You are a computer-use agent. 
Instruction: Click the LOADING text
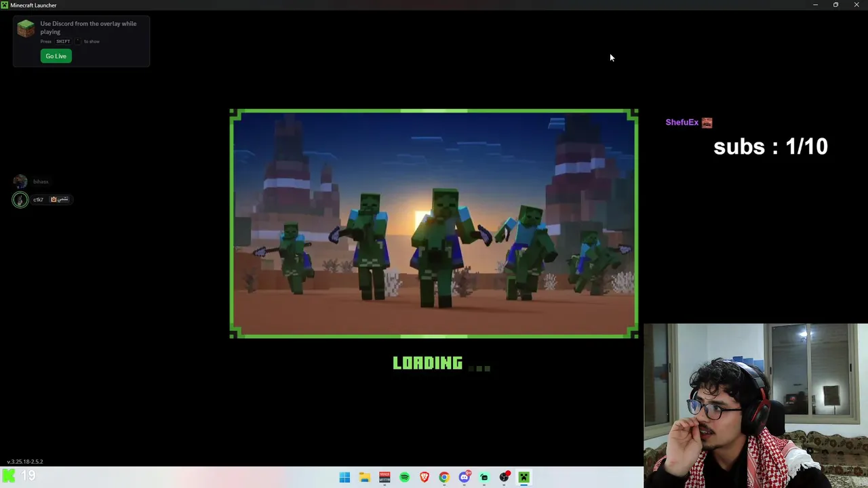(x=427, y=363)
